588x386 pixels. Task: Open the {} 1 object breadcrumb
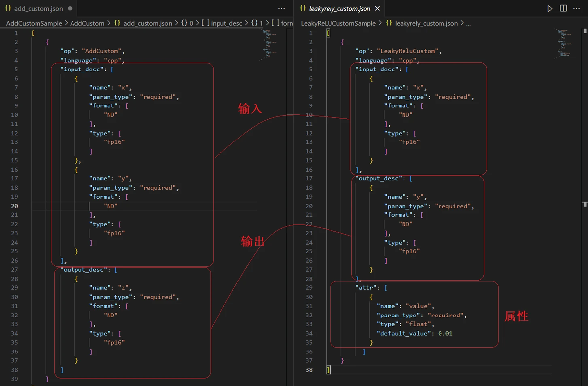click(257, 23)
